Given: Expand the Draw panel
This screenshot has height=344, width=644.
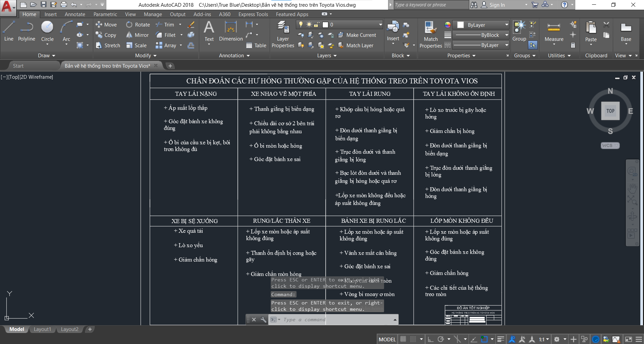Looking at the screenshot, I should [x=46, y=56].
